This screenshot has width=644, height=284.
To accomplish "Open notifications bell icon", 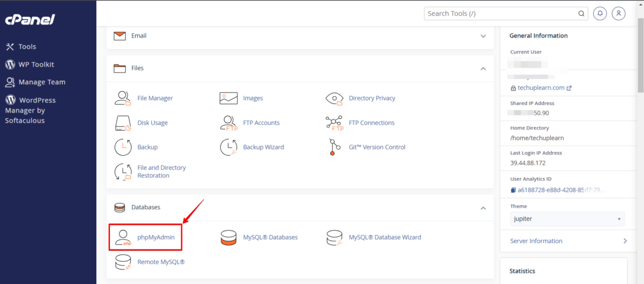I will (x=600, y=14).
